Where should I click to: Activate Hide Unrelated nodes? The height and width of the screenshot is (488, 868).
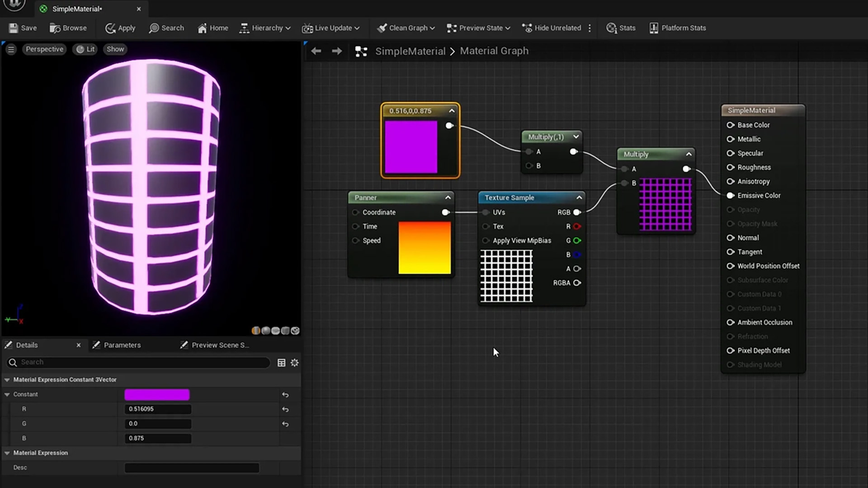551,28
